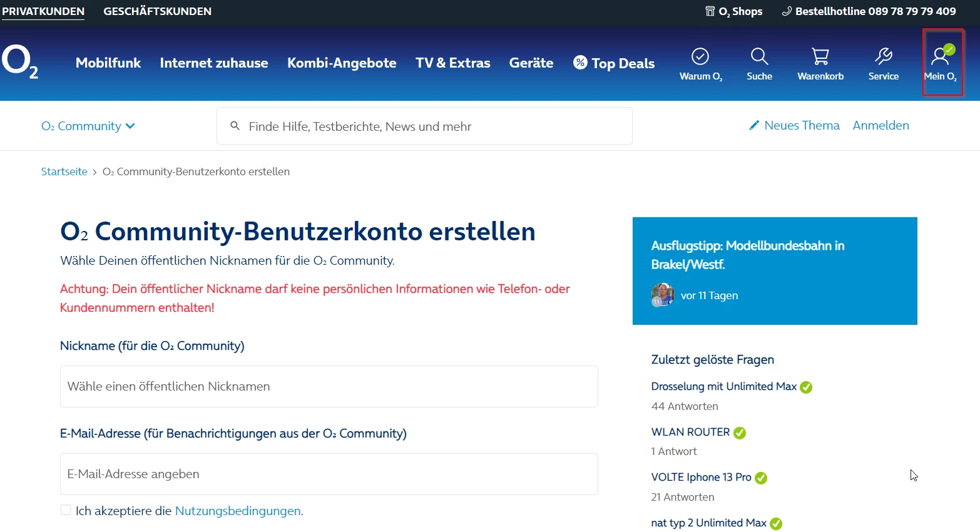Click the Anmelden link

click(x=881, y=125)
